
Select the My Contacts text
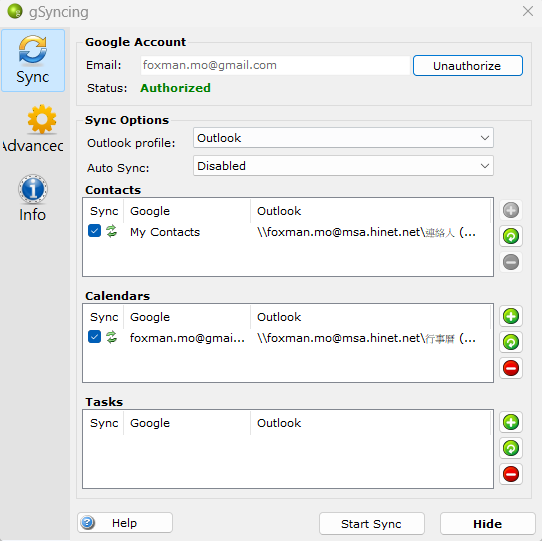(165, 232)
